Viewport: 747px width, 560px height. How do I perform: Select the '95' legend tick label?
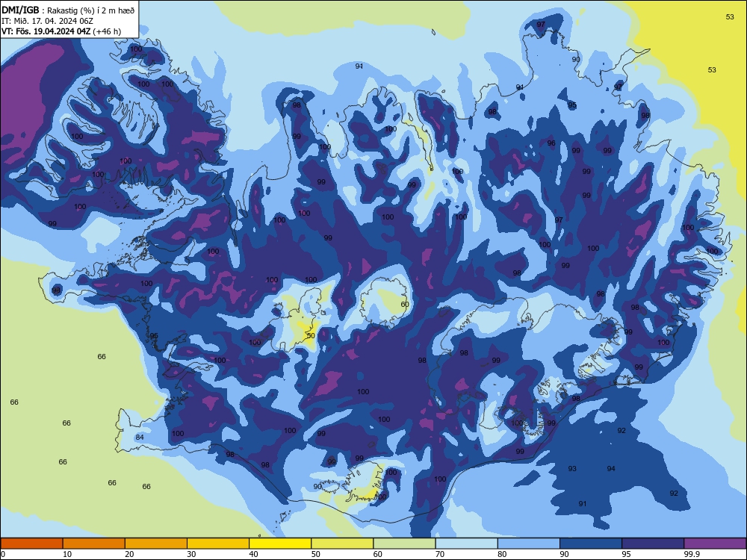tap(627, 554)
